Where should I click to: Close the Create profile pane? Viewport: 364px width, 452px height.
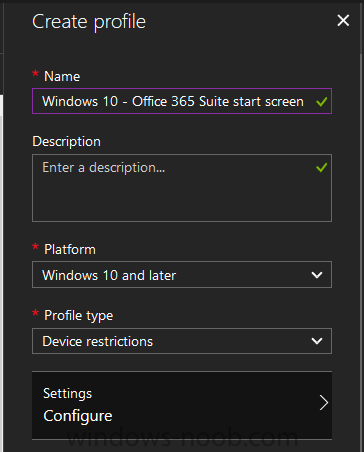[343, 21]
